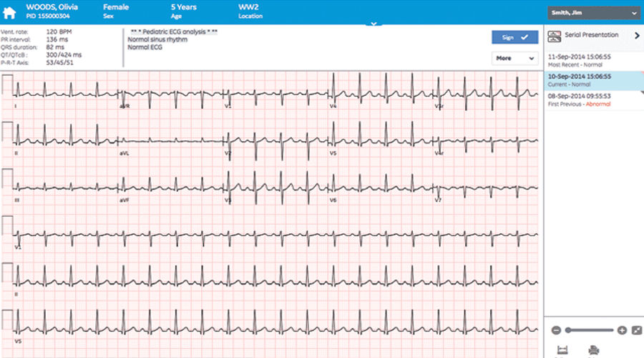Sign the ECG report
The height and width of the screenshot is (358, 644).
tap(514, 37)
